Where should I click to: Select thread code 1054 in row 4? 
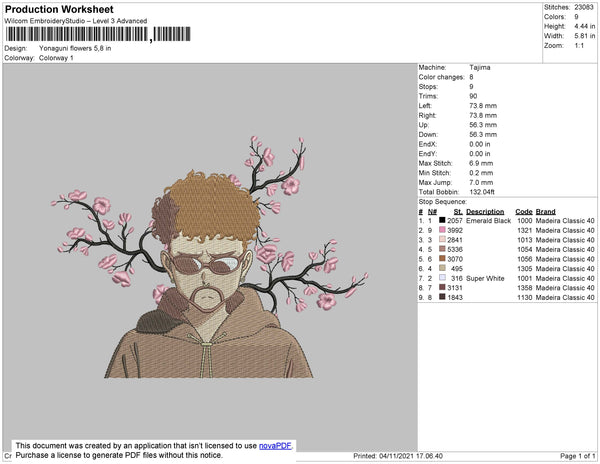pyautogui.click(x=525, y=249)
